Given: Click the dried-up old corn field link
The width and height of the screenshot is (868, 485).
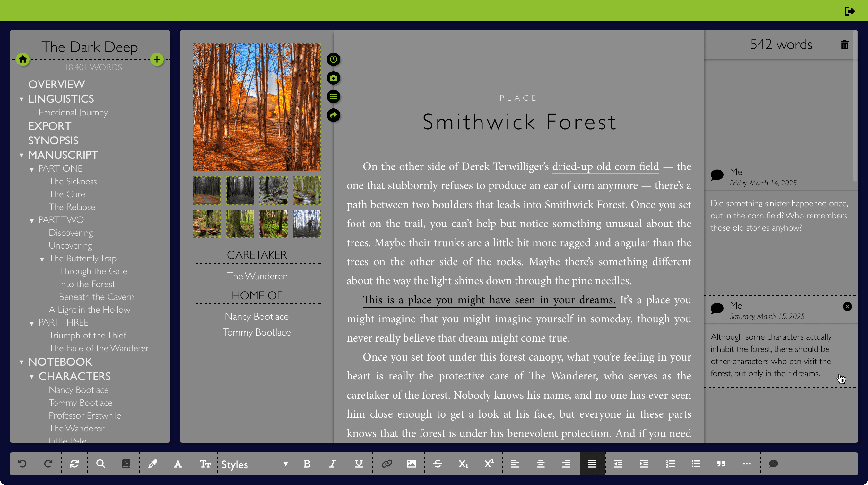Looking at the screenshot, I should pos(605,166).
